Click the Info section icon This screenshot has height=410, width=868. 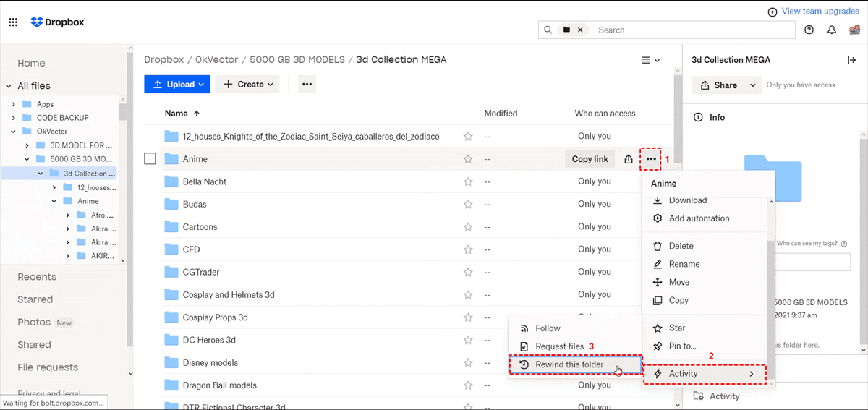pos(698,117)
